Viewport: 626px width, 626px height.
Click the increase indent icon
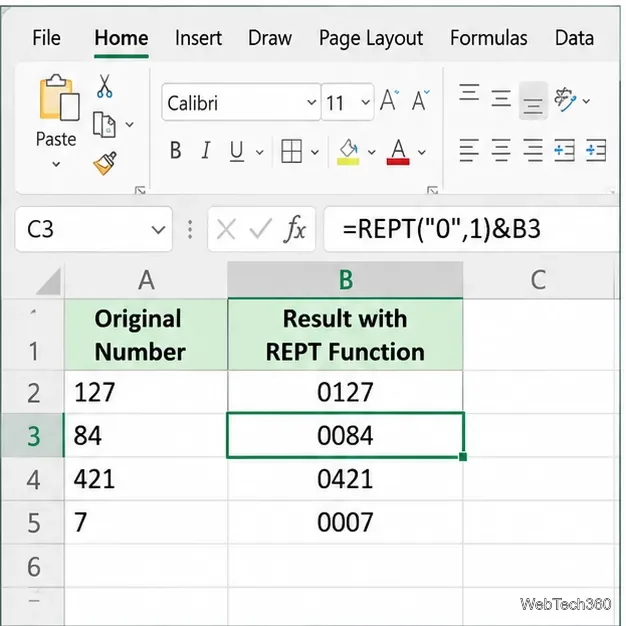(596, 150)
